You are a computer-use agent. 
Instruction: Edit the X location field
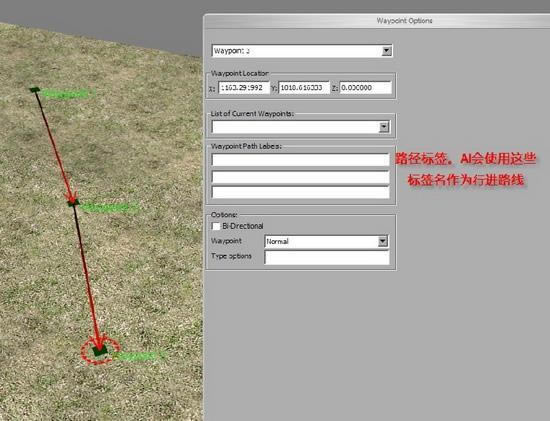[244, 88]
